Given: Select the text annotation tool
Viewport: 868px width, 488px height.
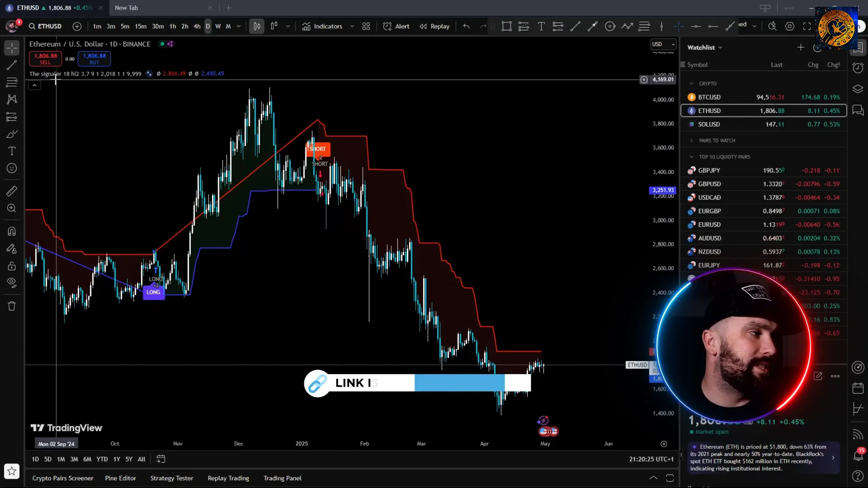Looking at the screenshot, I should click(12, 151).
